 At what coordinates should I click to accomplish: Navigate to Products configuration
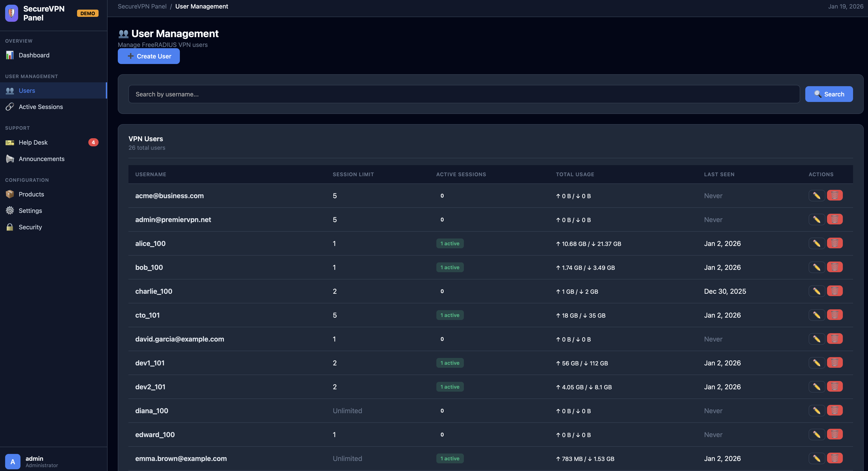point(31,194)
